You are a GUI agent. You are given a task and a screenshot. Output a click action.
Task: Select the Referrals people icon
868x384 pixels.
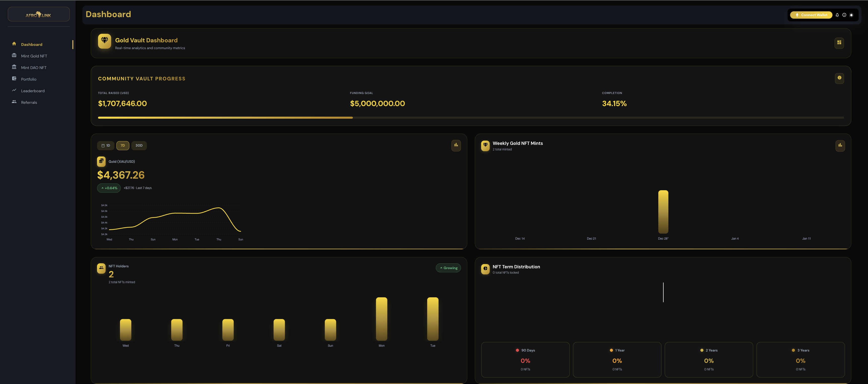14,102
